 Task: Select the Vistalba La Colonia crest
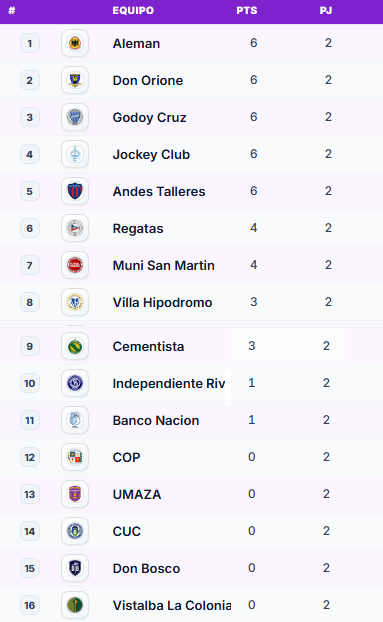pos(75,605)
